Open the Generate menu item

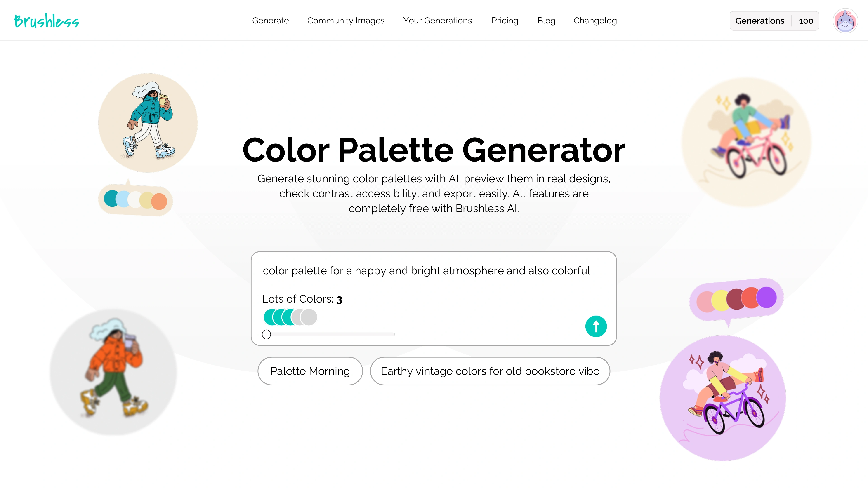point(270,21)
